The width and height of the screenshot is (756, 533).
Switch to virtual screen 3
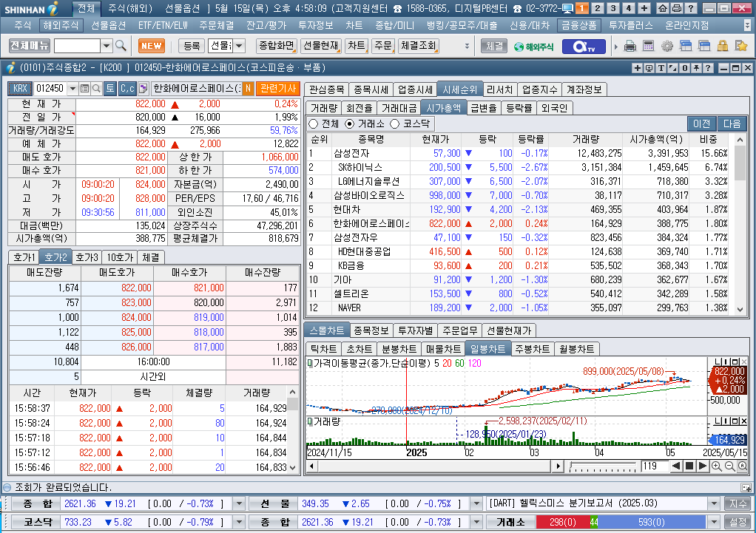(x=612, y=8)
